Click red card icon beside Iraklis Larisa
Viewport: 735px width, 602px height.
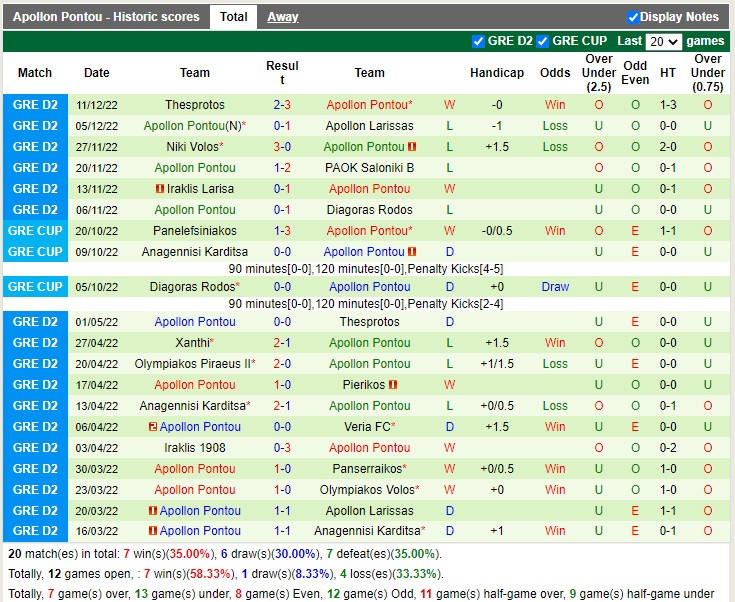pos(160,189)
